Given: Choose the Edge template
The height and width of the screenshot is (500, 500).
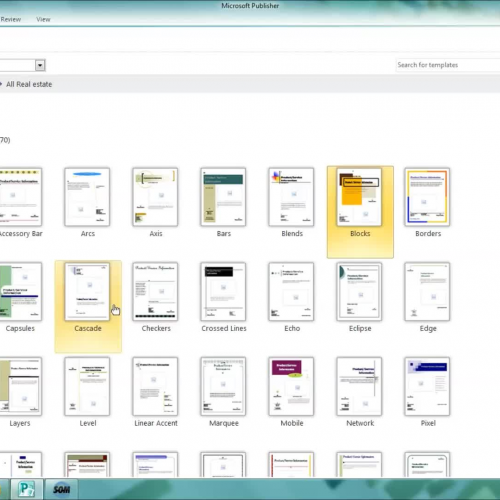Looking at the screenshot, I should click(427, 292).
